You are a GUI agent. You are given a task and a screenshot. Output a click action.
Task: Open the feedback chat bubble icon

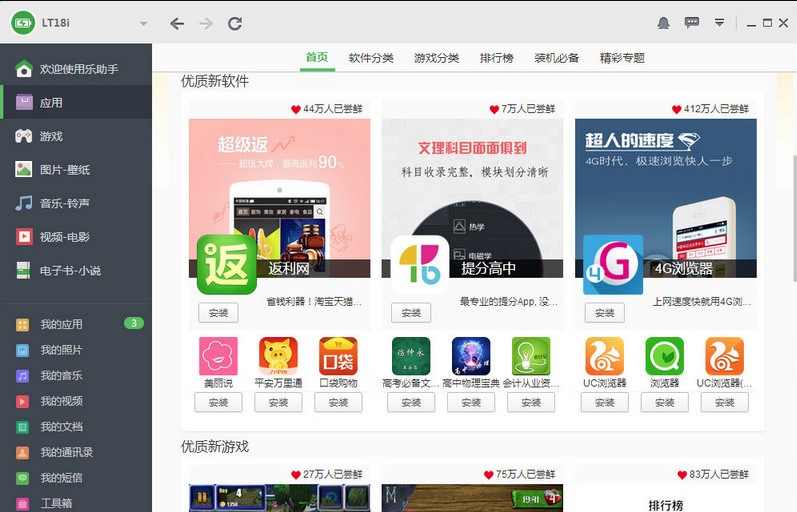coord(692,23)
